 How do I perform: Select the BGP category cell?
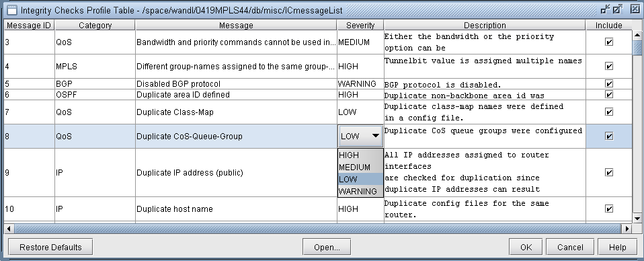[x=95, y=84]
